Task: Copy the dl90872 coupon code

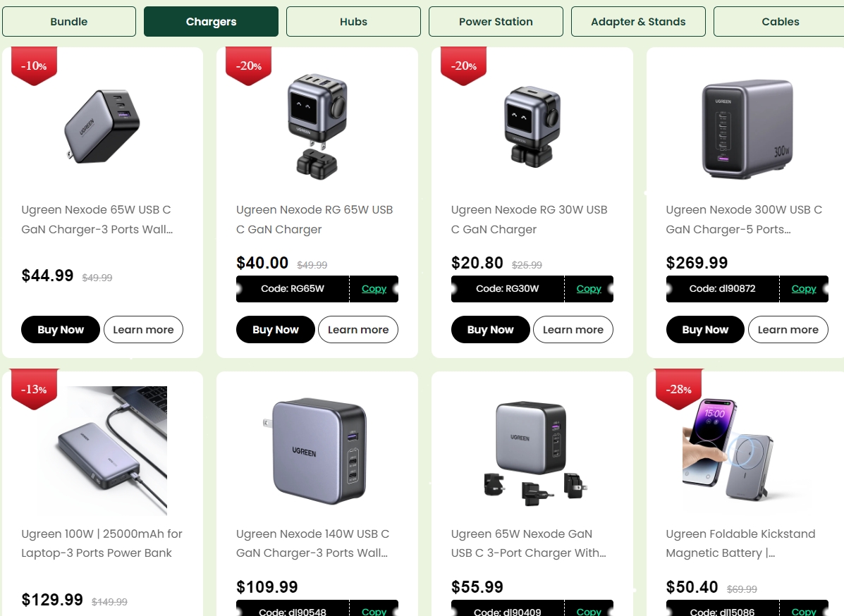Action: (804, 289)
